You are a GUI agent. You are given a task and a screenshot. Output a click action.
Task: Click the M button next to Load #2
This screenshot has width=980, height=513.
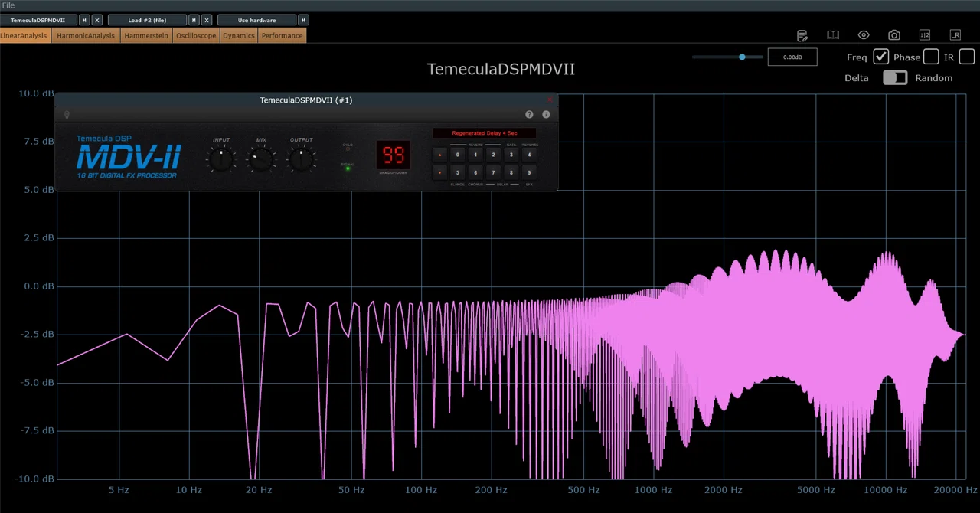point(194,20)
